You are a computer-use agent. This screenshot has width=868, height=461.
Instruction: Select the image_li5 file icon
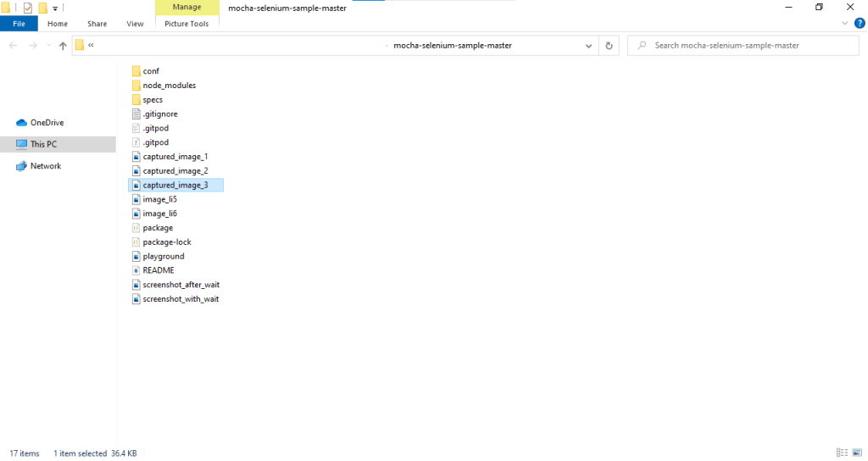tap(136, 199)
